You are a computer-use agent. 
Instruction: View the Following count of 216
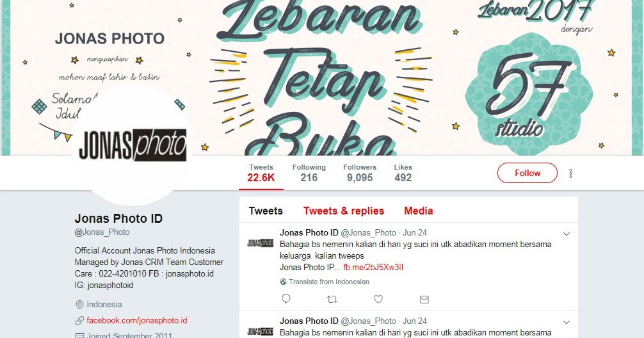309,173
